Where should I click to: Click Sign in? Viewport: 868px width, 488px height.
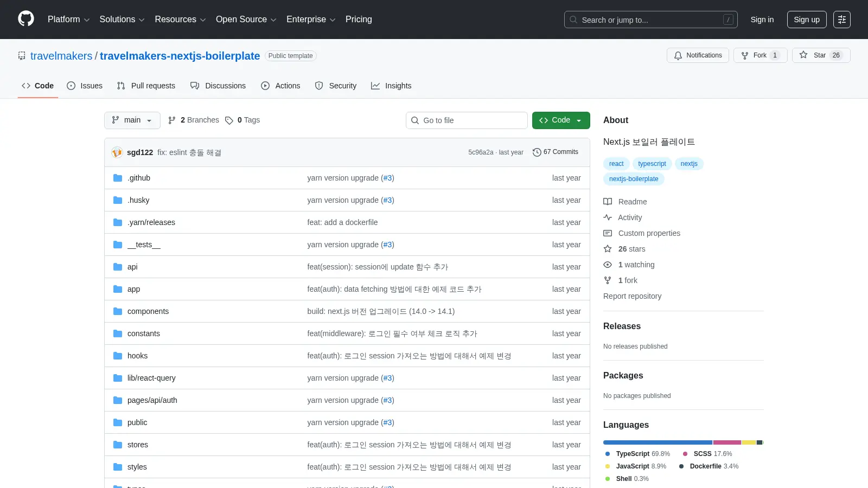762,20
